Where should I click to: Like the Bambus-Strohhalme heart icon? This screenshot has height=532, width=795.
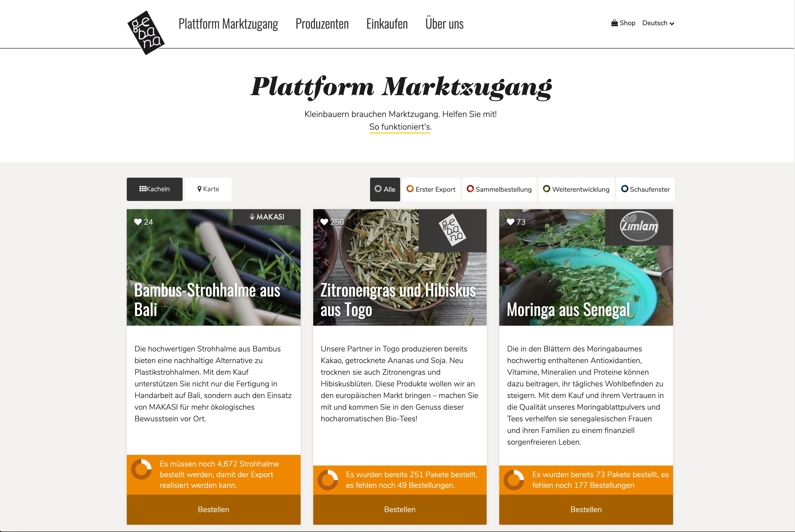138,222
